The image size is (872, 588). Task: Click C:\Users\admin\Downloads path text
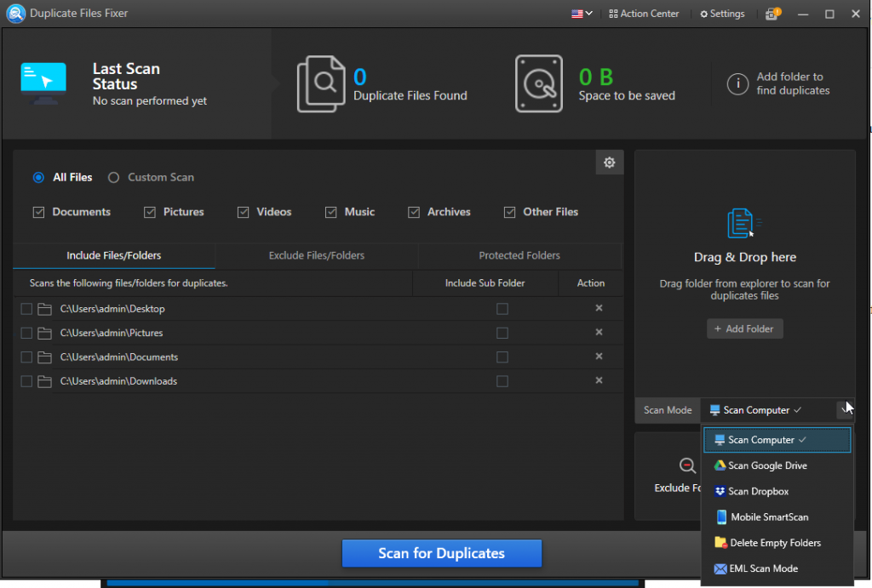click(x=118, y=381)
